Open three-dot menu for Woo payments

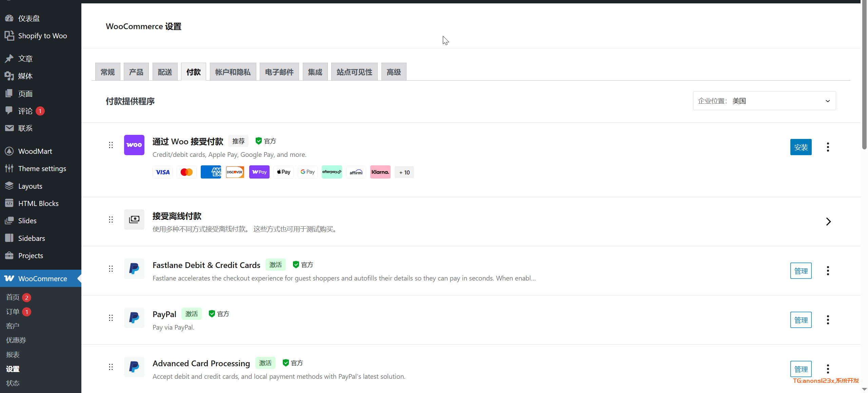pos(828,147)
